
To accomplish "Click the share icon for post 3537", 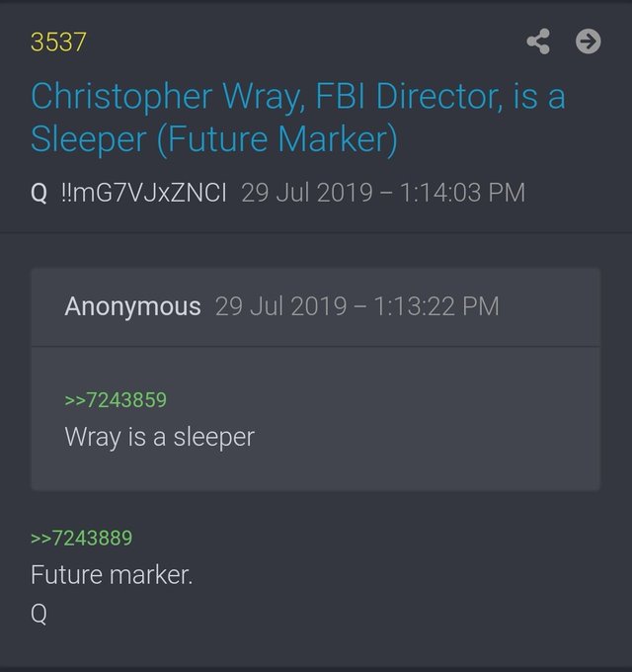I will tap(538, 42).
